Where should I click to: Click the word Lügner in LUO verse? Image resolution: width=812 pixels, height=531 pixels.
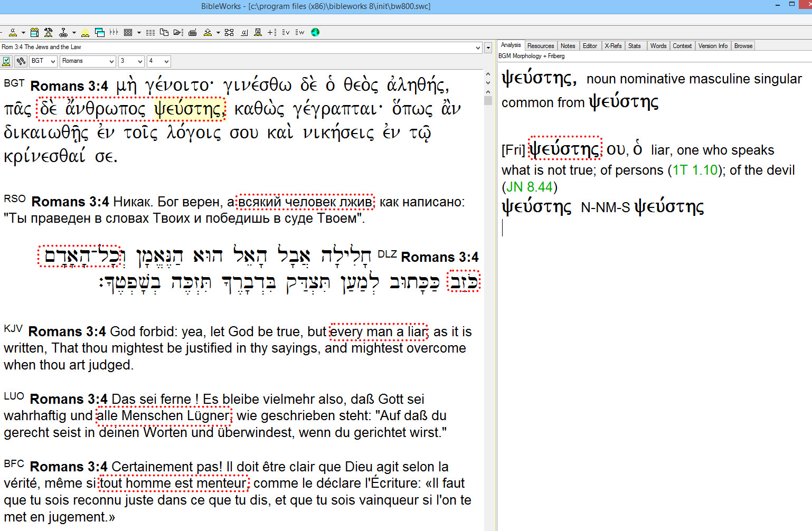pyautogui.click(x=209, y=416)
